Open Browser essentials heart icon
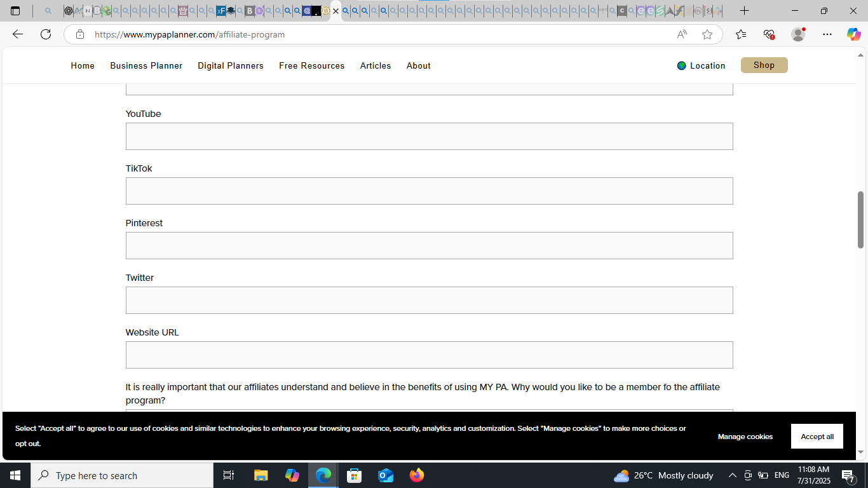The width and height of the screenshot is (868, 488). 769,34
